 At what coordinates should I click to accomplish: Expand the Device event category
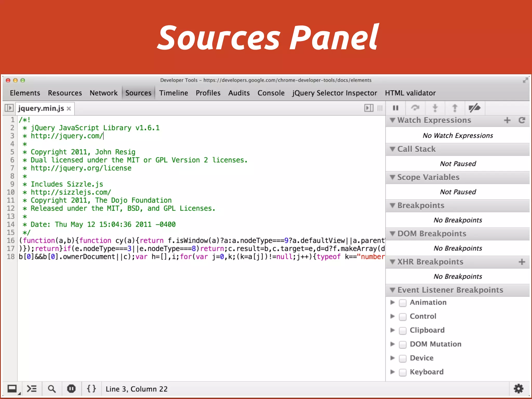point(393,358)
